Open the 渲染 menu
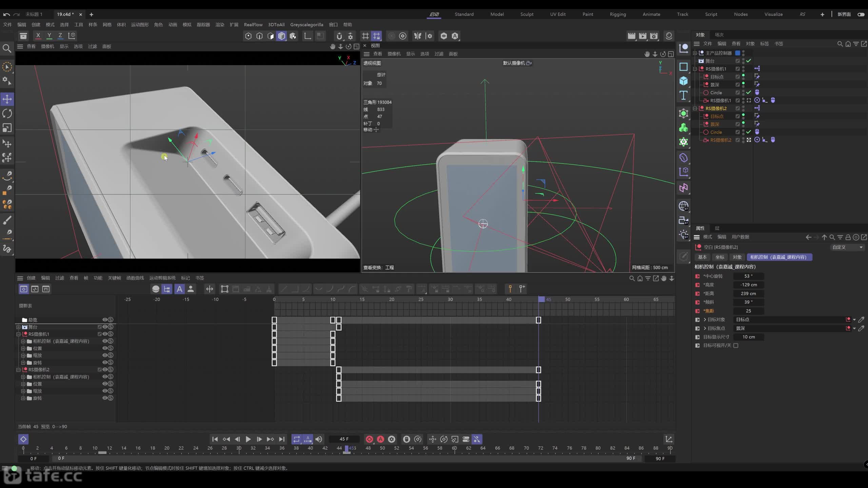868x488 pixels. 220,25
